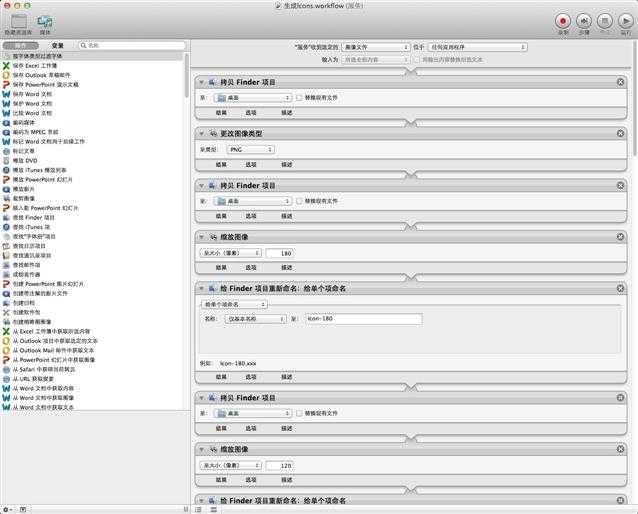Image resolution: width=638 pixels, height=514 pixels.
Task: Remove the Rename Finder Items icon-180 action
Action: 621,288
